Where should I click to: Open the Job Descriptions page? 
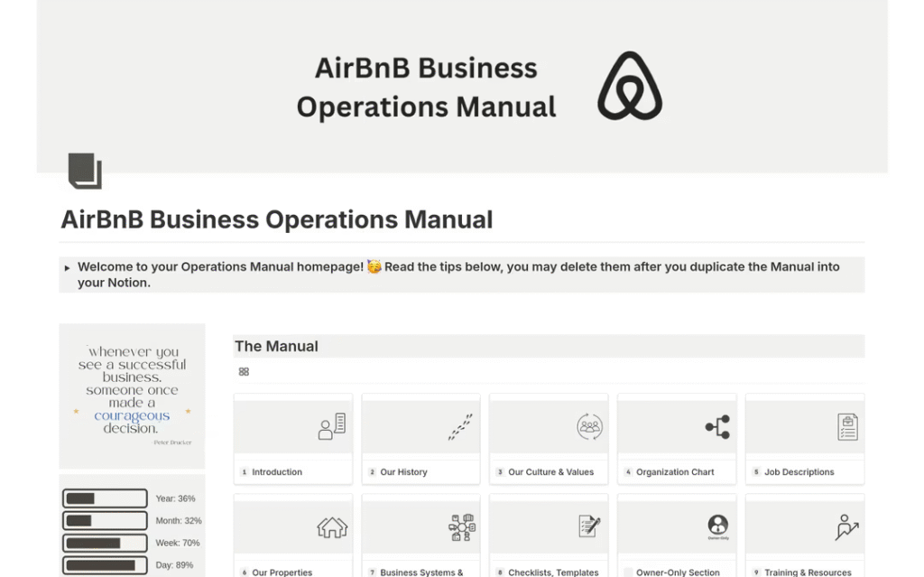point(799,472)
